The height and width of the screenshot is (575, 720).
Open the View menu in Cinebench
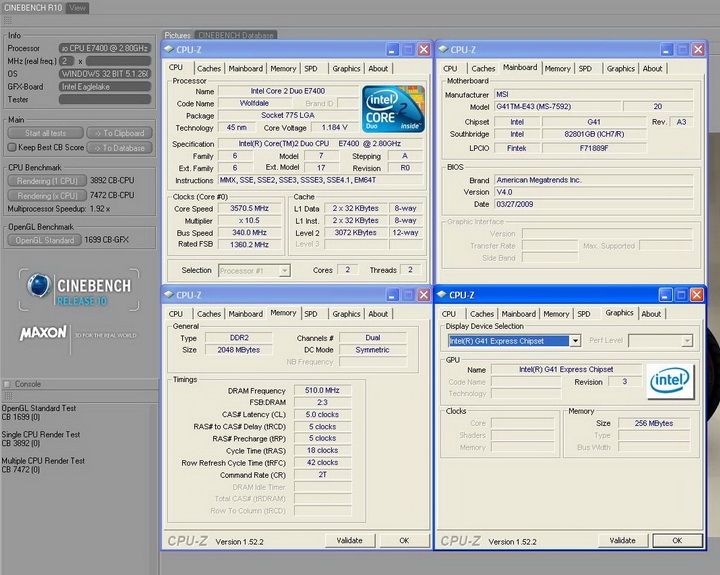tap(77, 8)
